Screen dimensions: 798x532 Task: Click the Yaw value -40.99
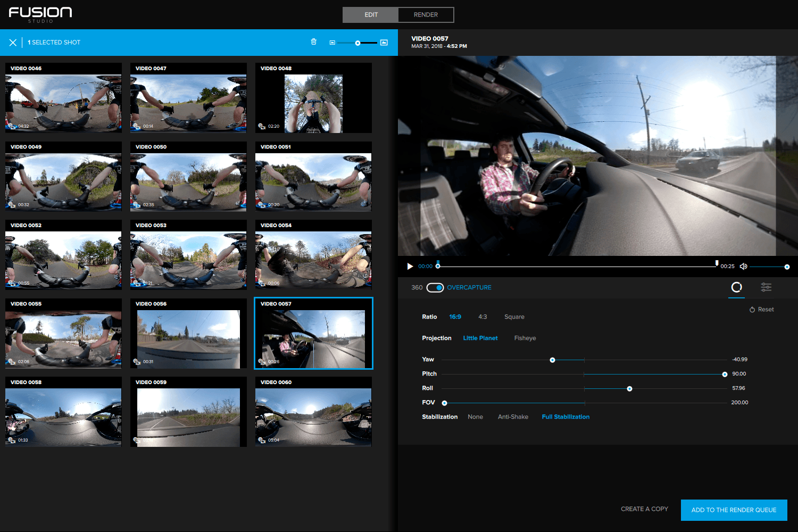tap(739, 360)
